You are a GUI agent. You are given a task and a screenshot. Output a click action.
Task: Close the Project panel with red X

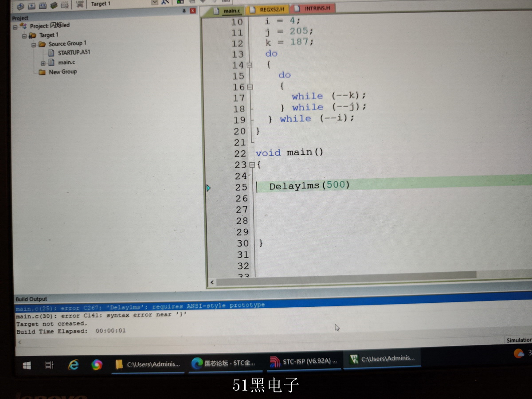pyautogui.click(x=193, y=11)
